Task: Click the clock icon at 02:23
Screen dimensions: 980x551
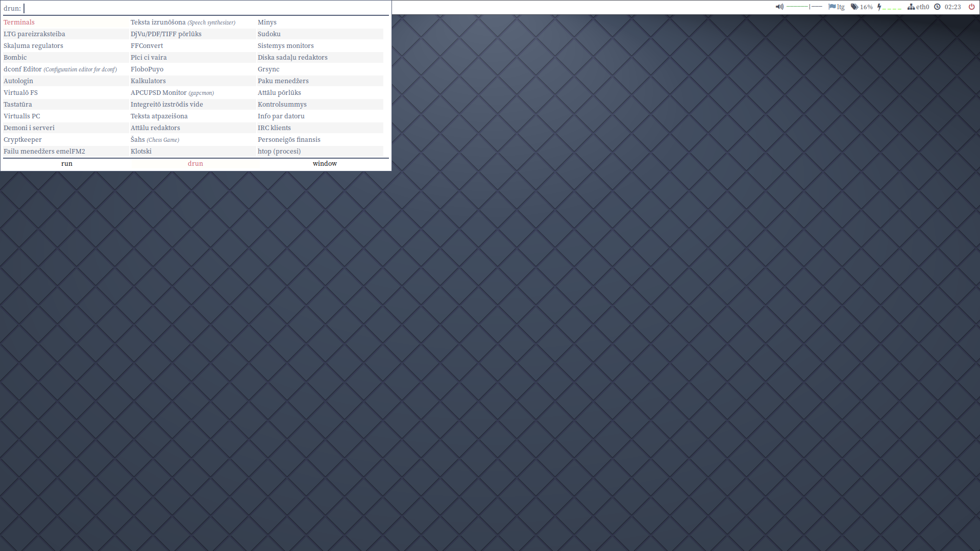Action: 937,7
